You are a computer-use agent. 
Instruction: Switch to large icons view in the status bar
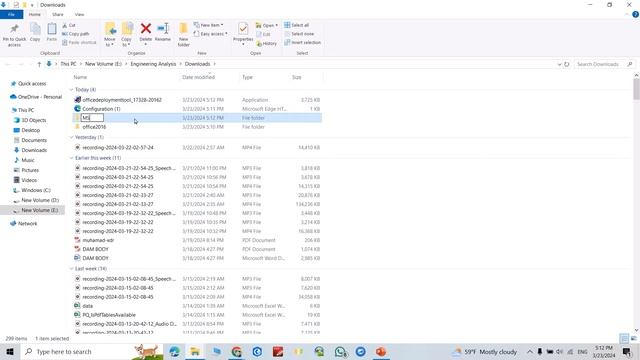tap(633, 338)
